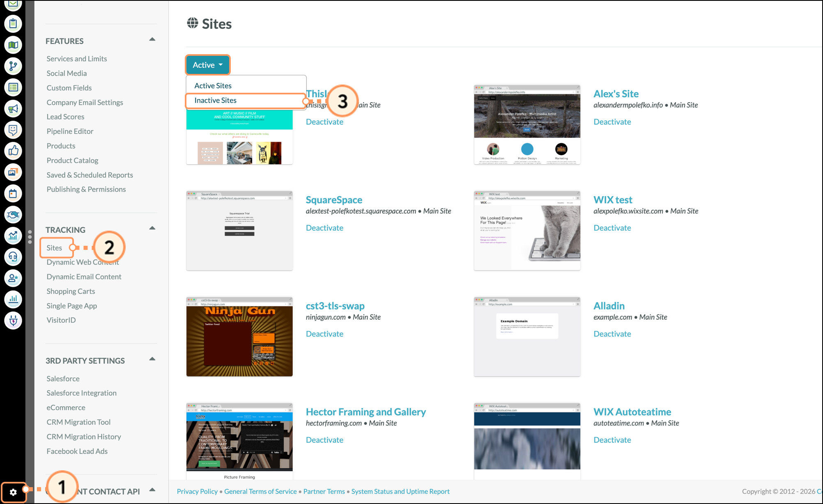This screenshot has height=504, width=823.
Task: Click the WIX test cat thumbnail
Action: click(527, 231)
